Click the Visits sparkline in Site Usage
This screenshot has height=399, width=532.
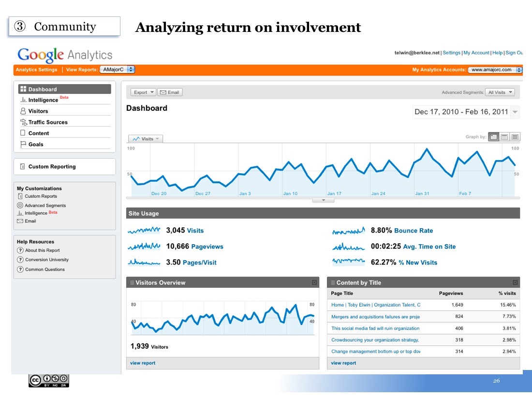pos(144,230)
